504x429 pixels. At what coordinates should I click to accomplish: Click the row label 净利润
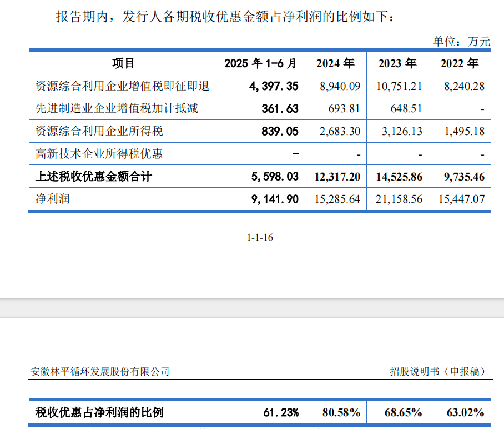tap(53, 199)
